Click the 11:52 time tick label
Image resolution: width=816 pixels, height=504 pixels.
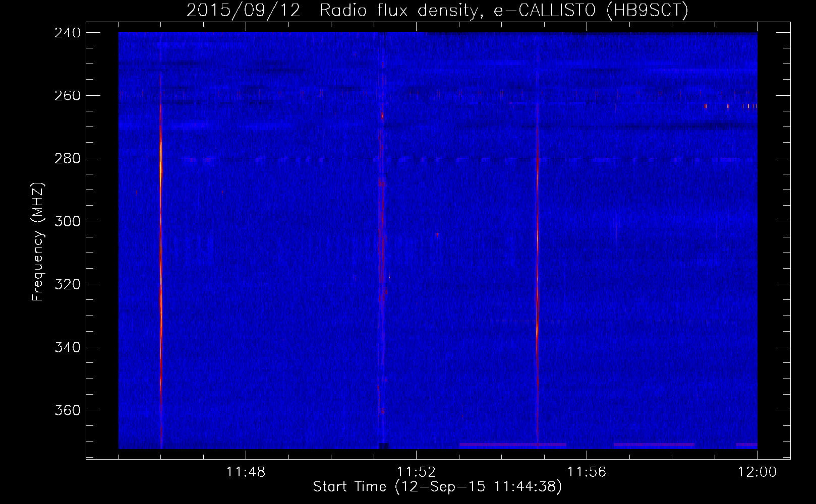[416, 472]
